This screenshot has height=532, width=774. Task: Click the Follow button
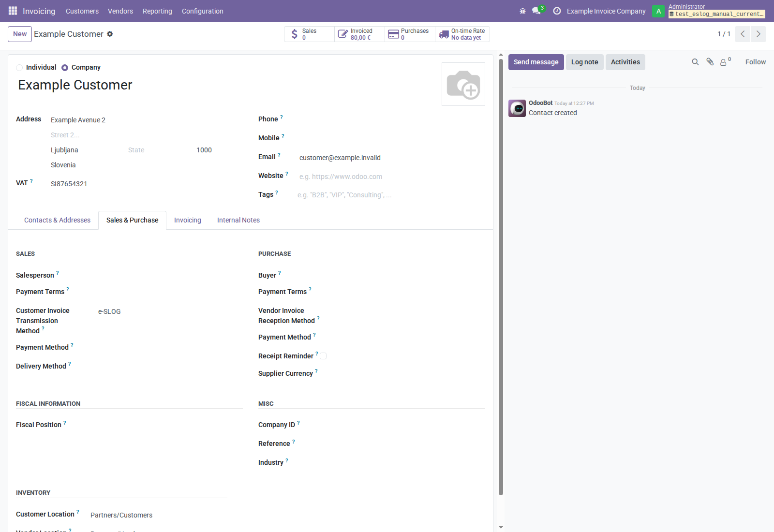756,62
